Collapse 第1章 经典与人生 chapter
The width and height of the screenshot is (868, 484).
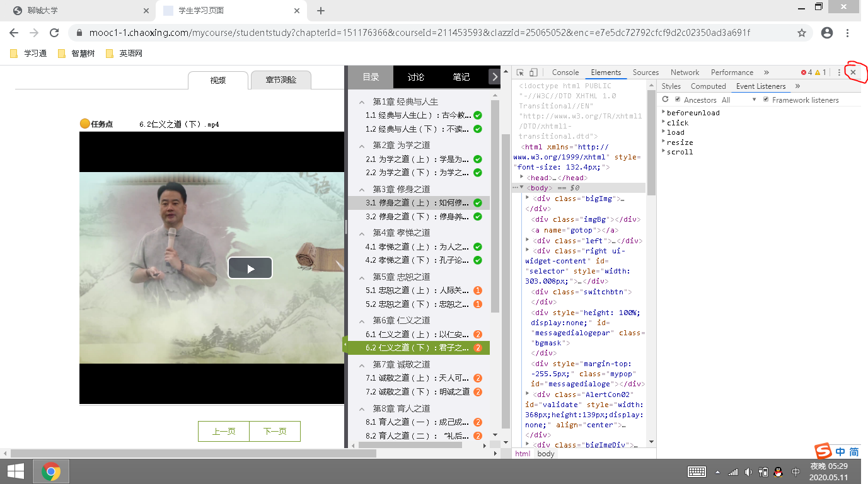(362, 102)
